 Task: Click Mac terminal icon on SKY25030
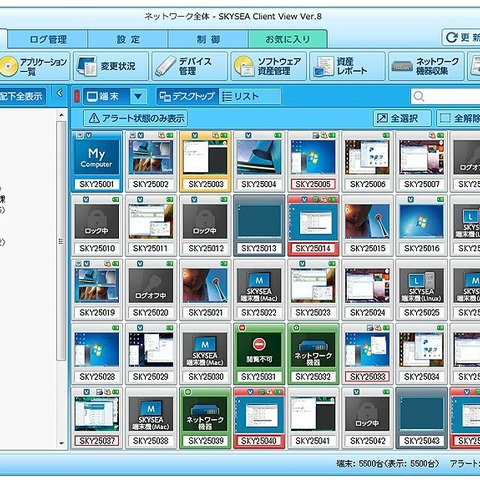coord(205,345)
